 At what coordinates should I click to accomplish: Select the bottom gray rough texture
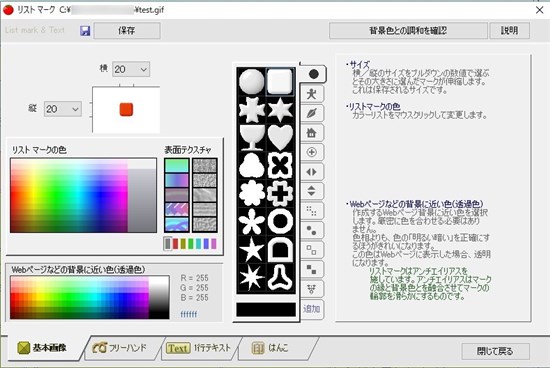pos(205,225)
